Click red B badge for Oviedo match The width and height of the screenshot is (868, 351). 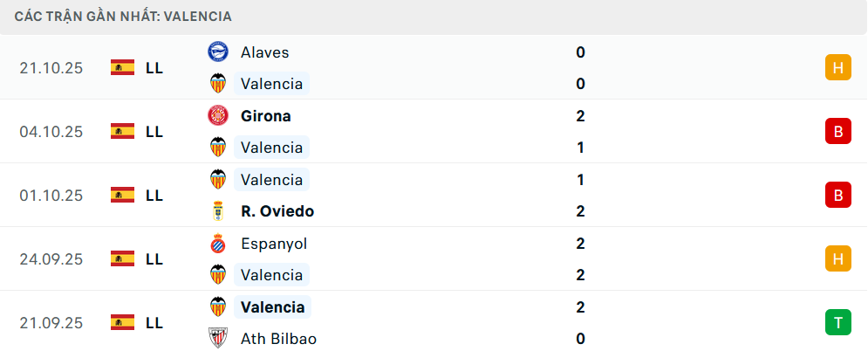(837, 195)
